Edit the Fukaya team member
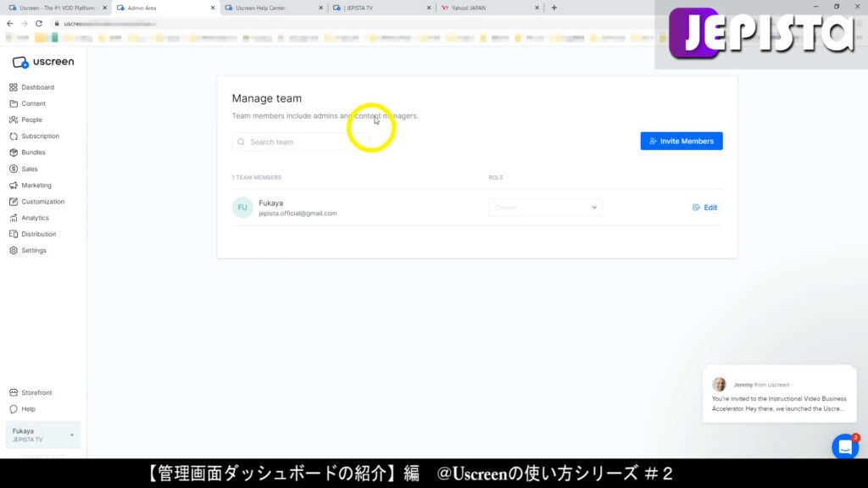The height and width of the screenshot is (488, 868). coord(704,208)
